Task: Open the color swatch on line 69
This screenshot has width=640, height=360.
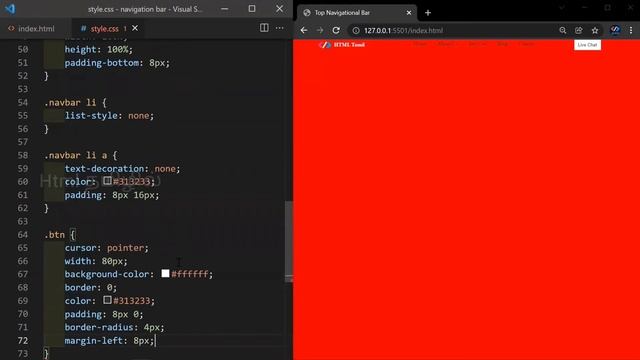Action: pyautogui.click(x=107, y=300)
